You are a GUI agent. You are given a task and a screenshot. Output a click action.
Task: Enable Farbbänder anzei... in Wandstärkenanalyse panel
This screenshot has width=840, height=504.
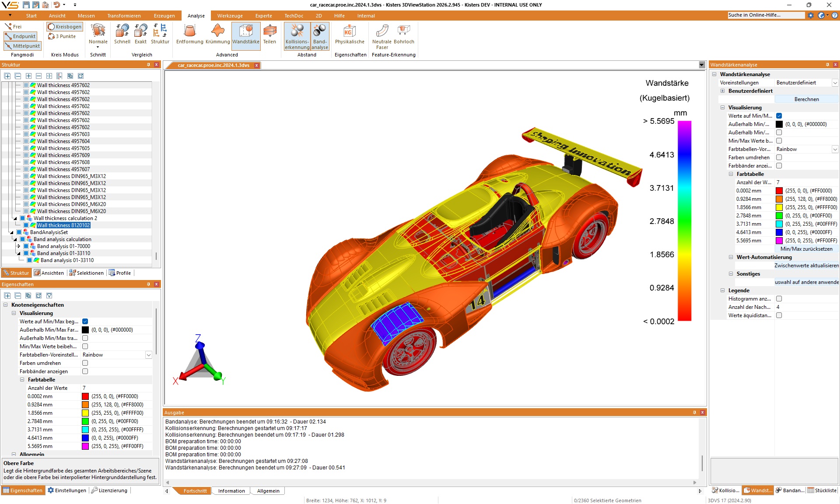click(779, 166)
